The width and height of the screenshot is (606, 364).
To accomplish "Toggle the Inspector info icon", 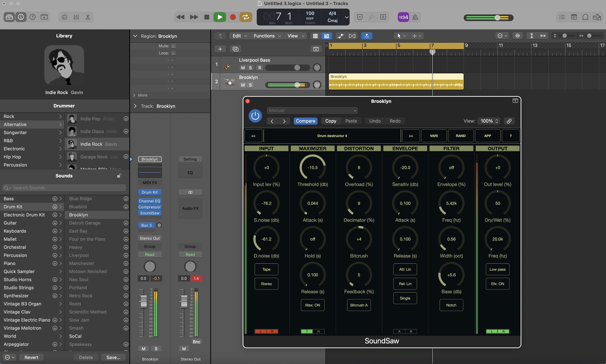I will [x=21, y=17].
